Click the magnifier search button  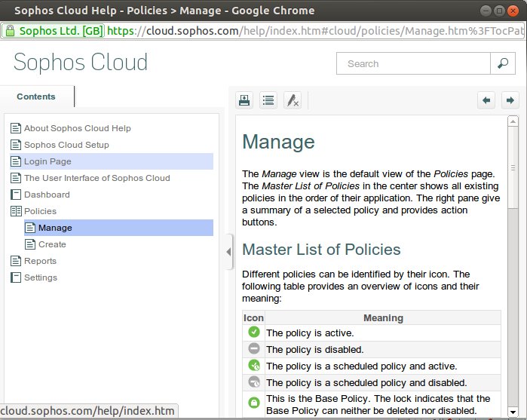pyautogui.click(x=503, y=63)
